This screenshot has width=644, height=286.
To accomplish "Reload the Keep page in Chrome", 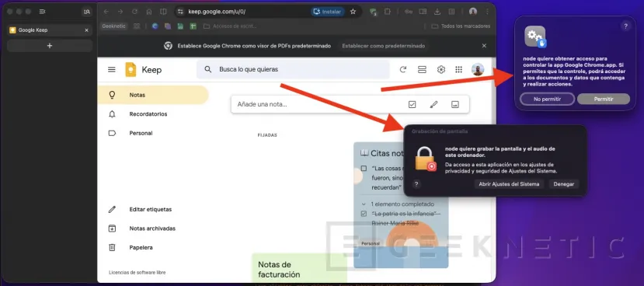I will tap(134, 12).
